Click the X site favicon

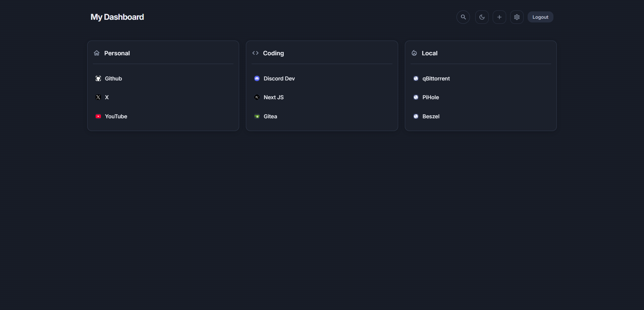98,97
